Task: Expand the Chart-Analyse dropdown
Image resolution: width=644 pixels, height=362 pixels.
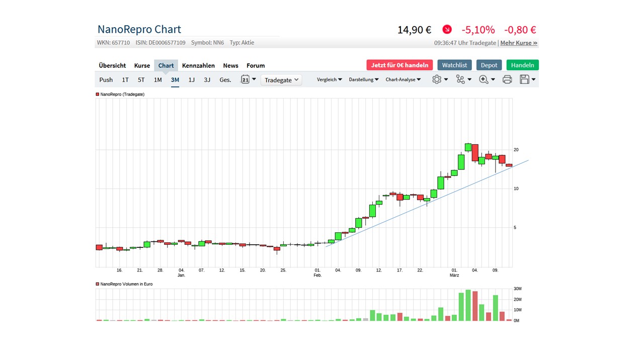Action: [x=404, y=79]
